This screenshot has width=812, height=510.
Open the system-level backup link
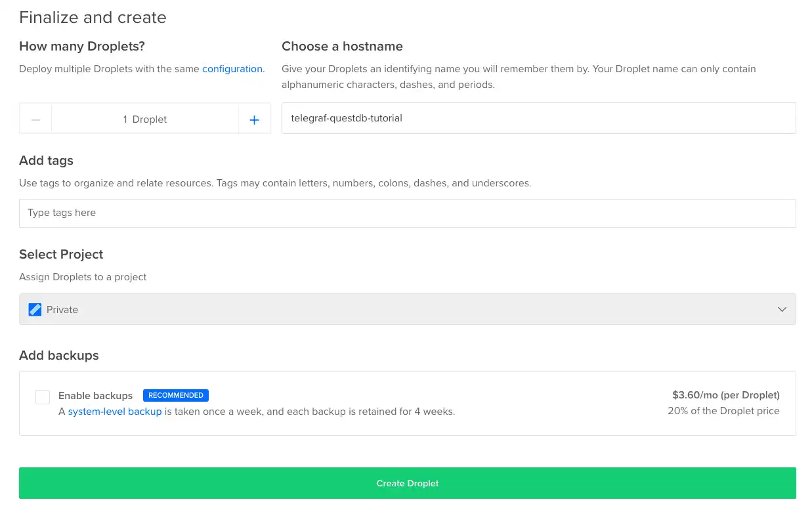pos(115,412)
